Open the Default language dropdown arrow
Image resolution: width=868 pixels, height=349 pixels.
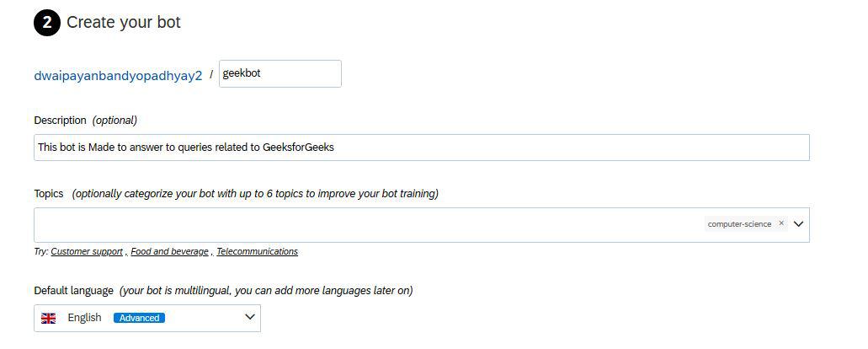click(249, 317)
